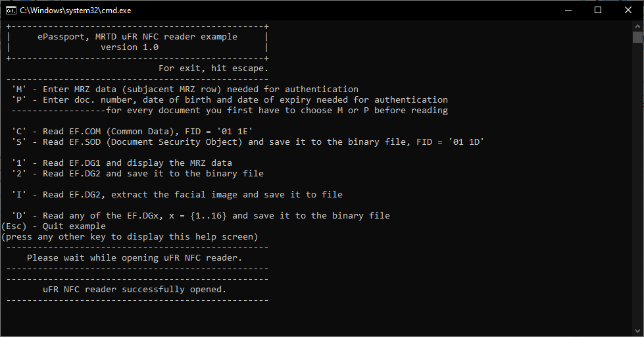Click the 'C' Read EF.COM line

click(132, 132)
